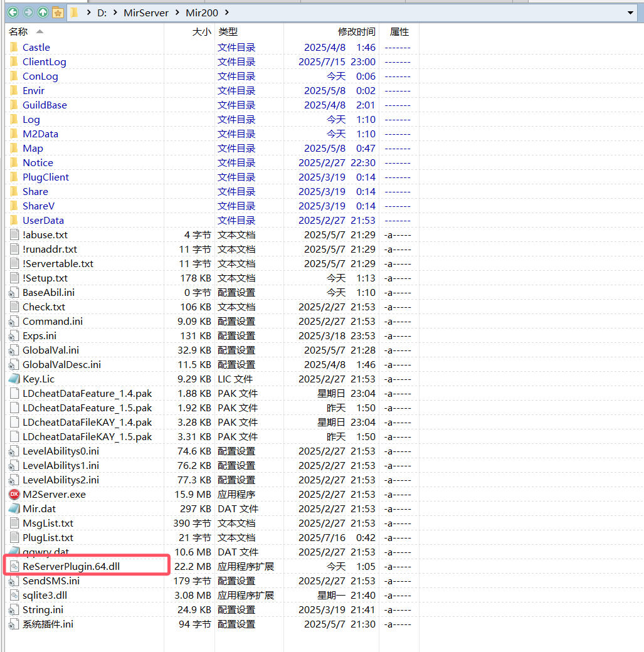This screenshot has width=644, height=652.
Task: Select the 系统插件.ini file
Action: point(48,624)
